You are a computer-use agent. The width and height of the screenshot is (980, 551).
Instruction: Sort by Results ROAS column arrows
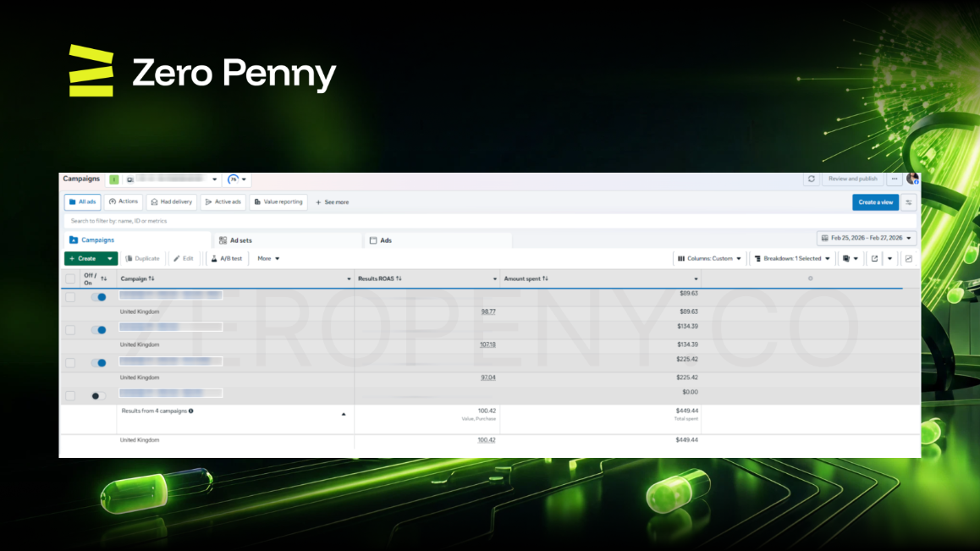coord(399,279)
